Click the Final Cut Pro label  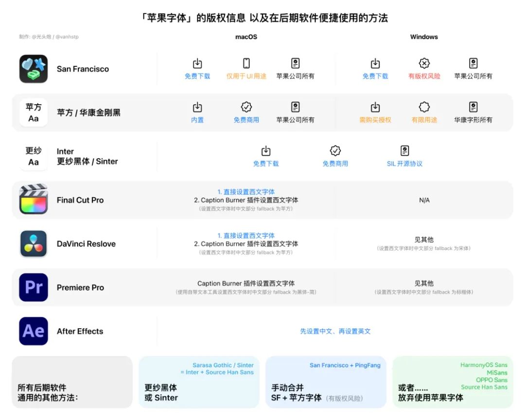point(80,201)
